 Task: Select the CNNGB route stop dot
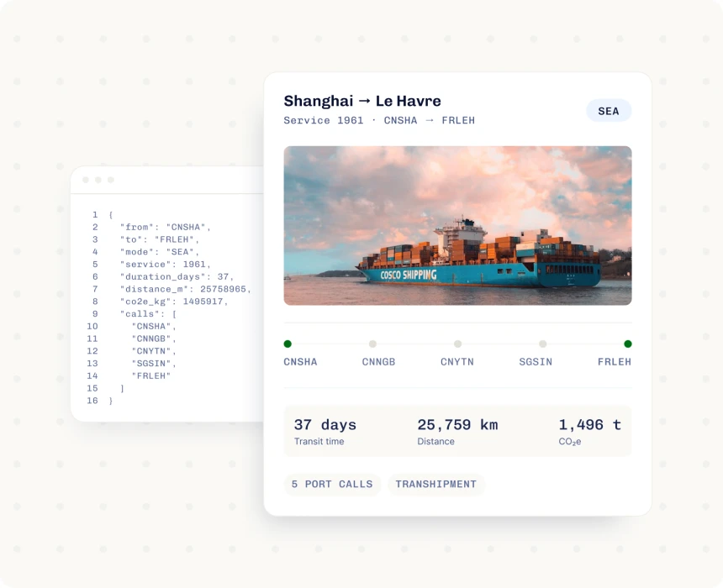pyautogui.click(x=372, y=344)
